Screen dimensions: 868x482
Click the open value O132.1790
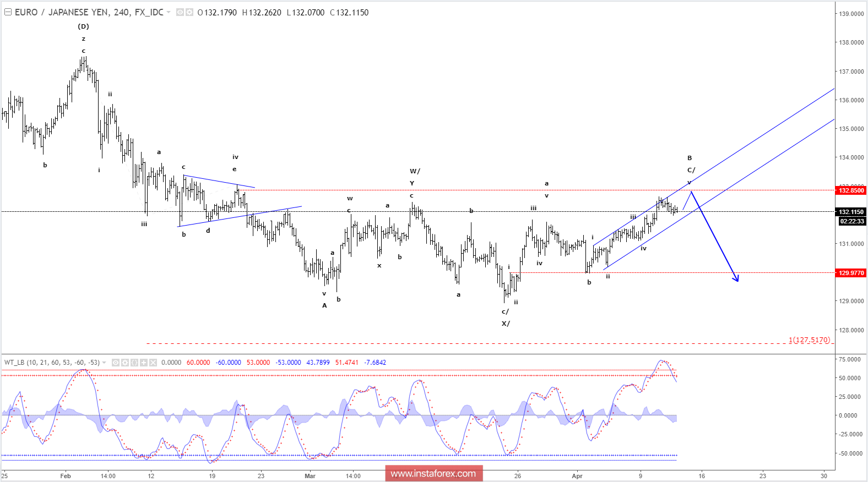217,12
